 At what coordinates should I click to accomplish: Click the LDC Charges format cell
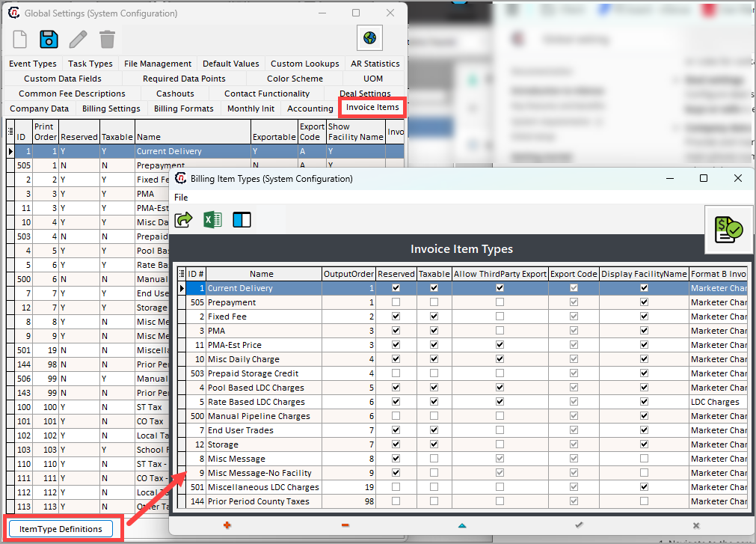(x=719, y=402)
